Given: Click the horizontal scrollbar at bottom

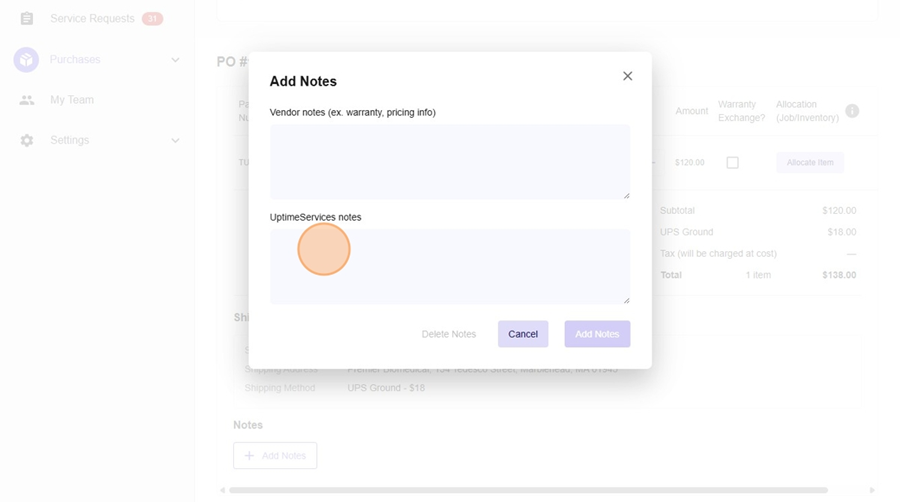Looking at the screenshot, I should tap(528, 490).
